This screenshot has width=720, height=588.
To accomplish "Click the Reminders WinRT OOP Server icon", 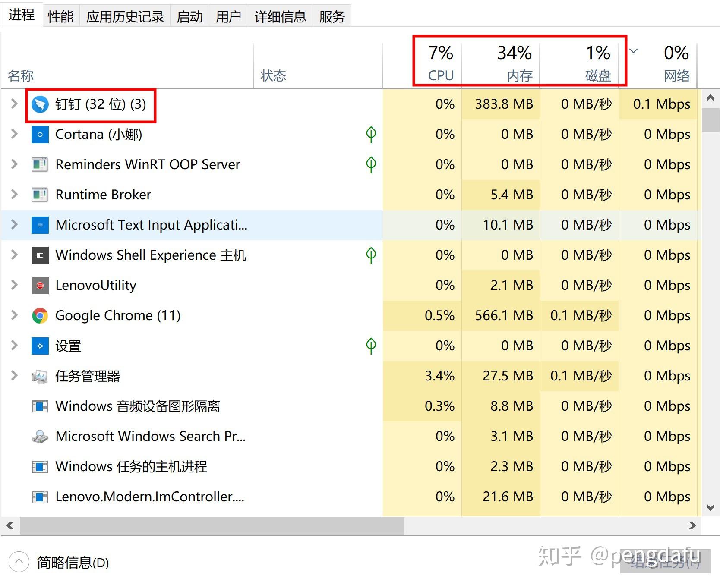I will coord(40,165).
